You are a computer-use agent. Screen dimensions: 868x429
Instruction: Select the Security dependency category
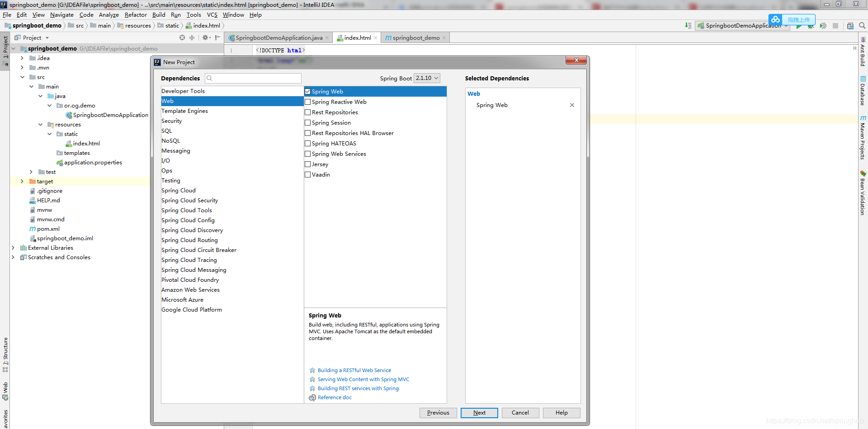coord(232,121)
